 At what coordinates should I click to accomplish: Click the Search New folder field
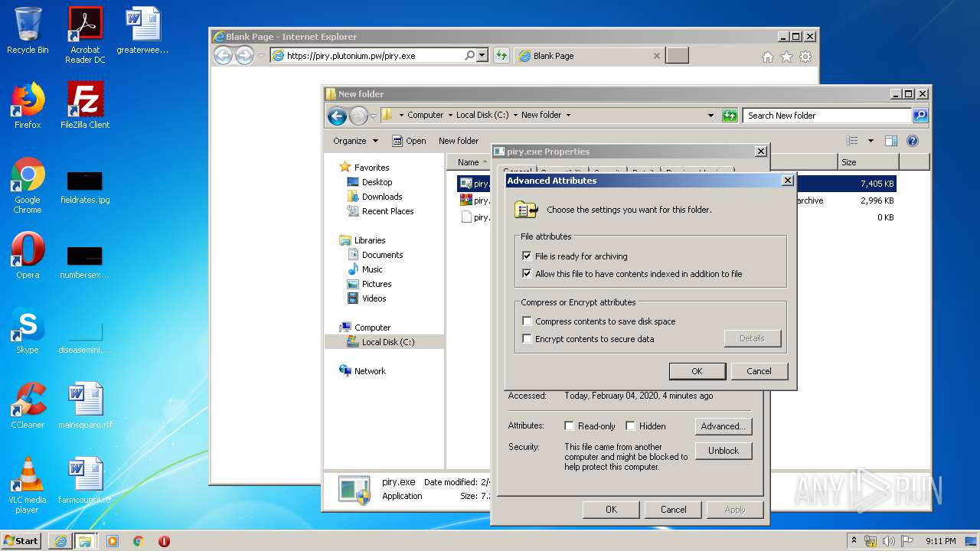(x=827, y=116)
